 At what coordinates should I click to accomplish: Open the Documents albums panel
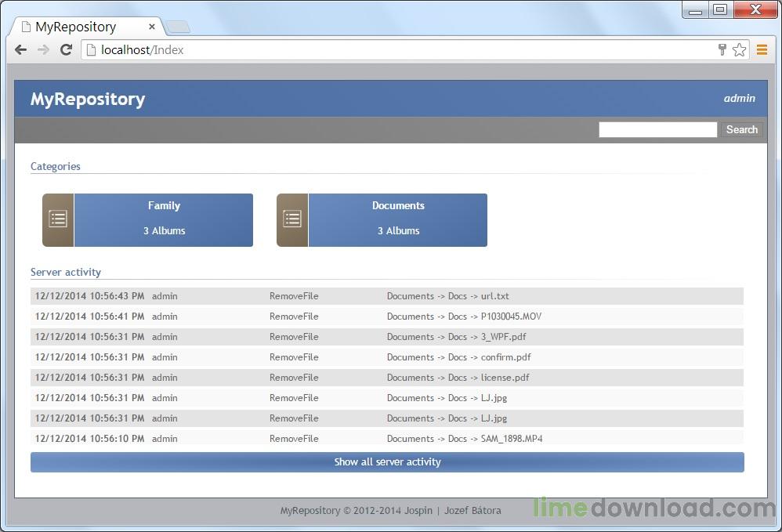click(397, 219)
